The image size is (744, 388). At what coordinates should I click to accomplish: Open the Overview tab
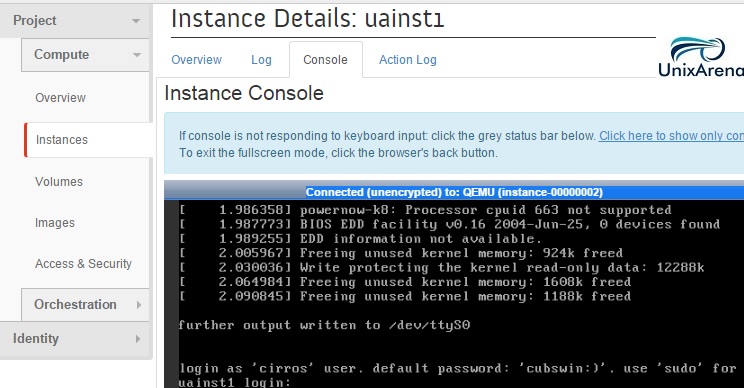pyautogui.click(x=196, y=60)
